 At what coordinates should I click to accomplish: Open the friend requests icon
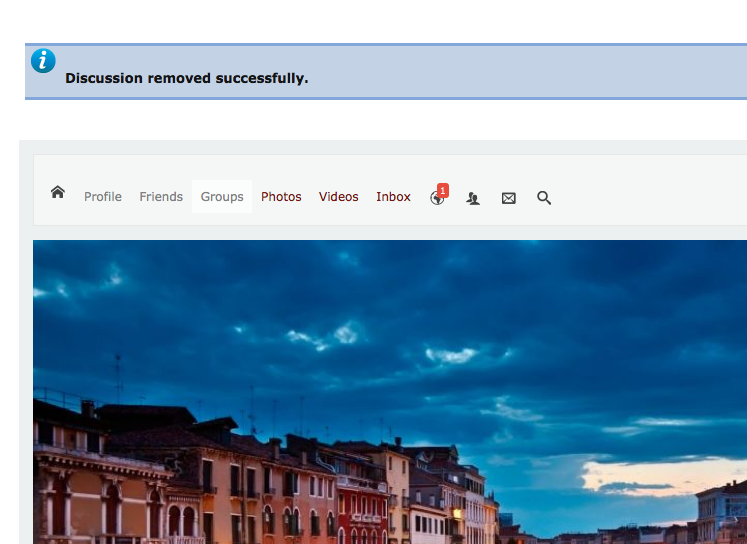click(473, 198)
